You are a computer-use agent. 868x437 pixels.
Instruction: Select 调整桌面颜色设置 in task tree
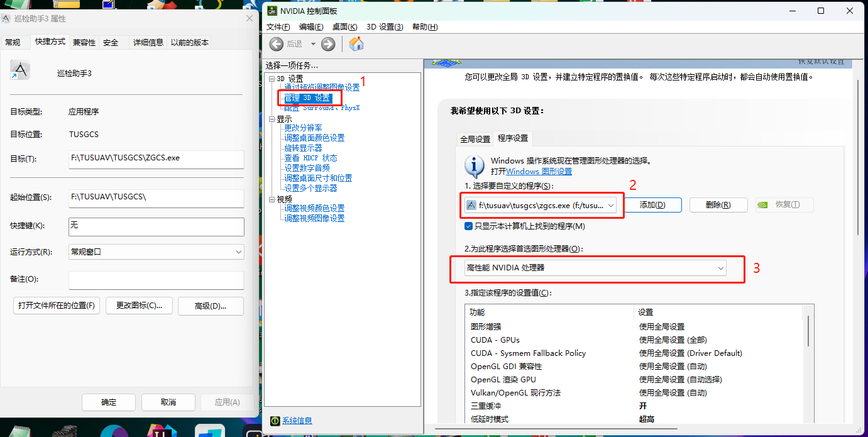[314, 138]
